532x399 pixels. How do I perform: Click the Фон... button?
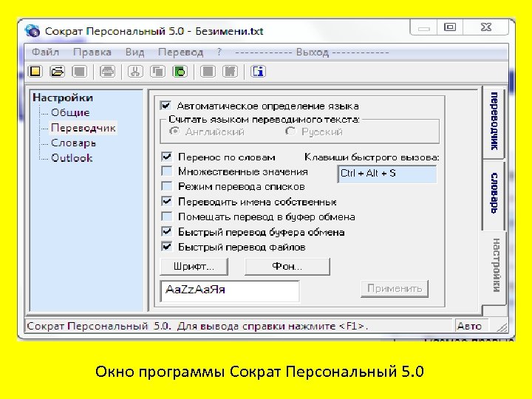(x=287, y=267)
